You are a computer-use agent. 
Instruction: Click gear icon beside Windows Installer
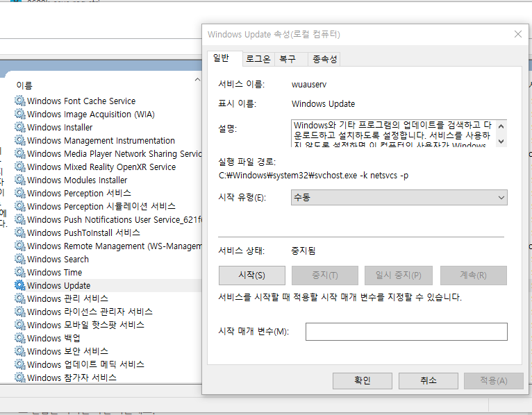point(19,128)
